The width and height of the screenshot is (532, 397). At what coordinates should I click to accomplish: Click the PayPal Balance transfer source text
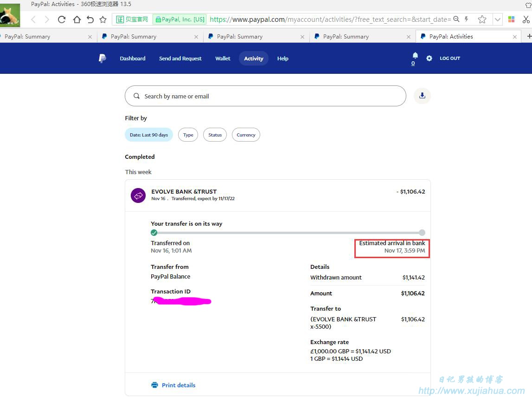(x=170, y=276)
